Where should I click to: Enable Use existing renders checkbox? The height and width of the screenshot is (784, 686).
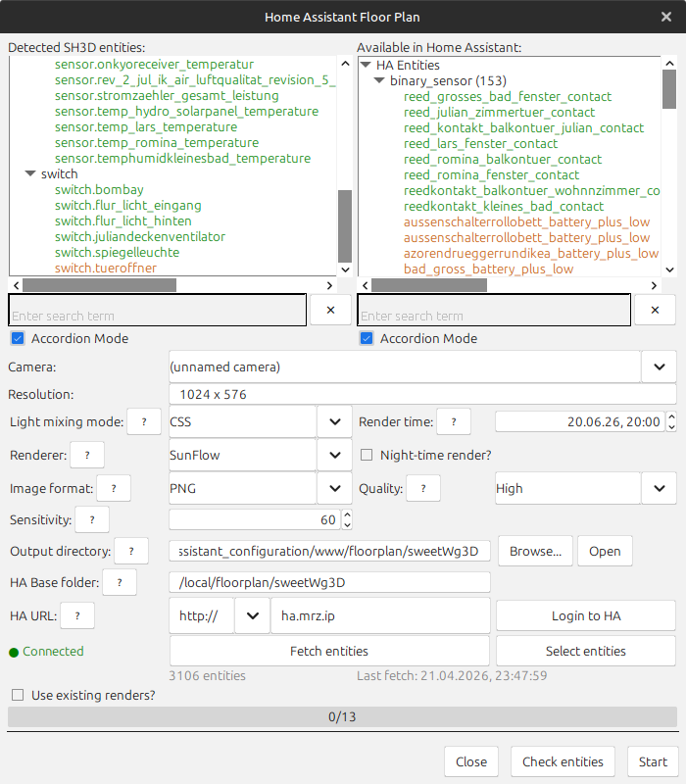(18, 695)
